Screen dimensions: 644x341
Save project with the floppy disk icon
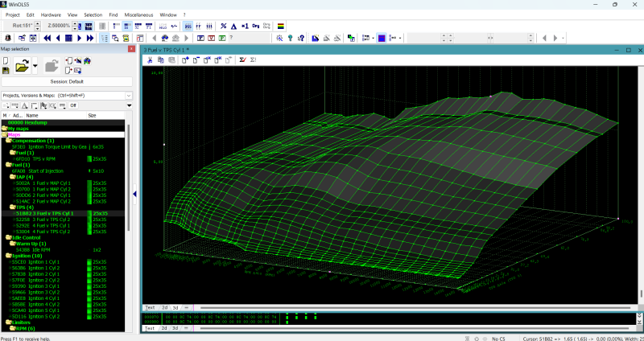(6, 71)
